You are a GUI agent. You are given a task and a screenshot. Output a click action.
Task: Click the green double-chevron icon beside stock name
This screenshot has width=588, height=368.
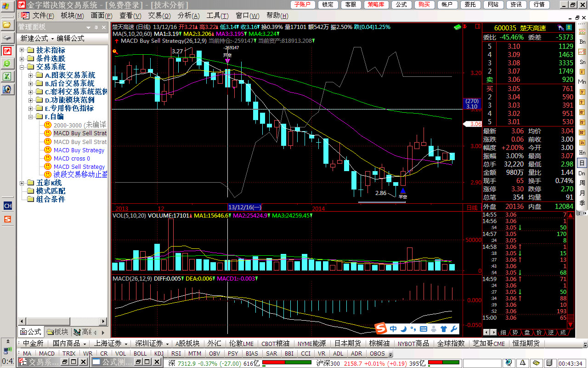coord(569,28)
